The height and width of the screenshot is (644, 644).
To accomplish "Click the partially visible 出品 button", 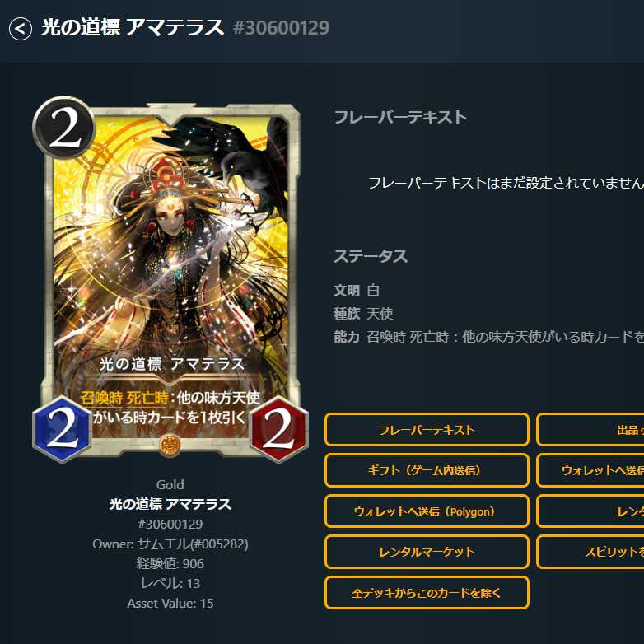I will pos(590,430).
